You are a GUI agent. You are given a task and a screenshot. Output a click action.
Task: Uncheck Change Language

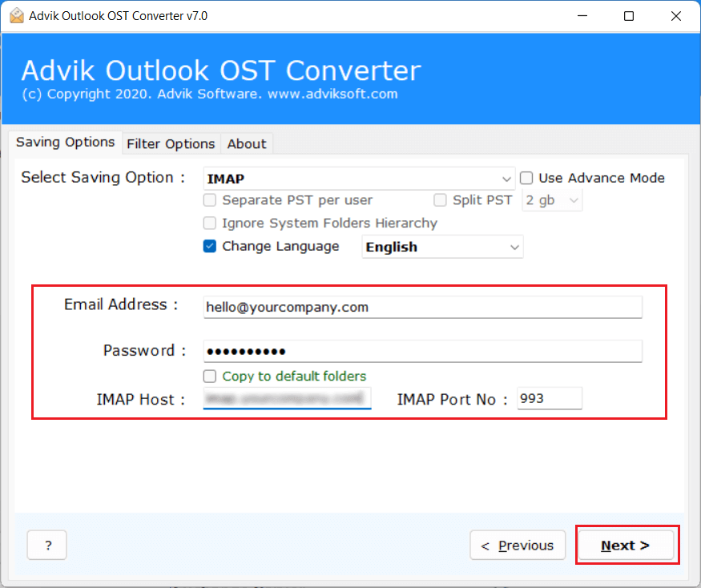click(x=209, y=247)
